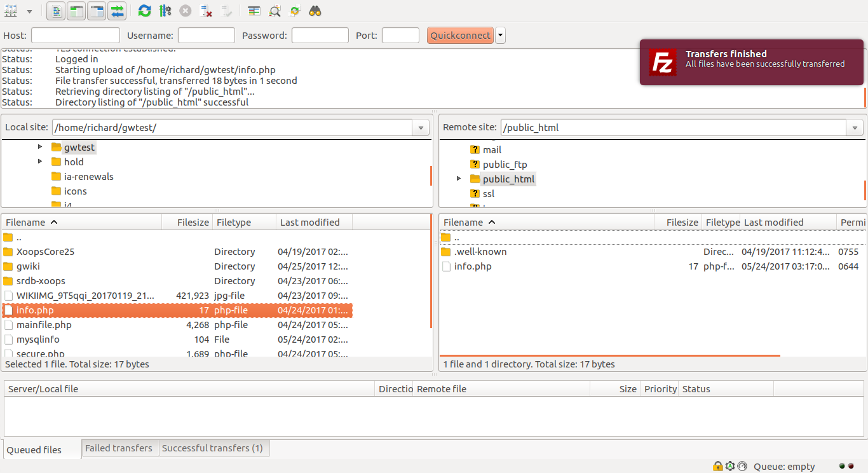Switch to the Successful transfers tab
The image size is (868, 473).
(214, 448)
